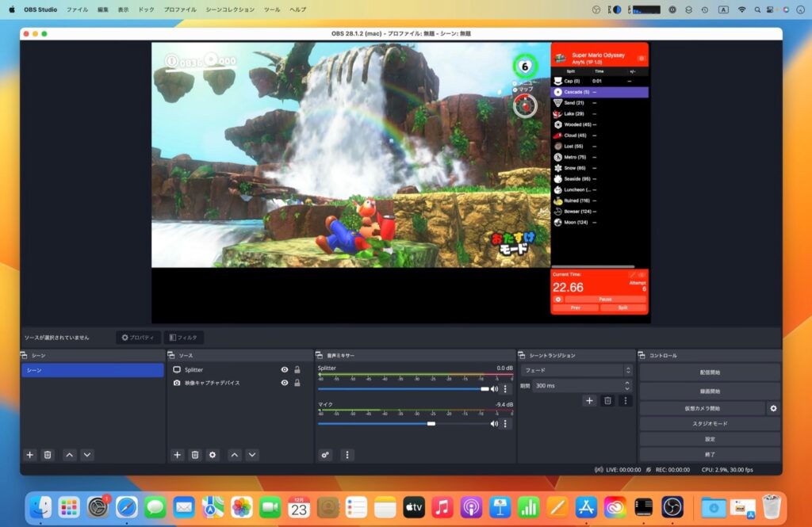The image size is (812, 527).
Task: Open source properties gear in Sources panel
Action: pos(213,455)
